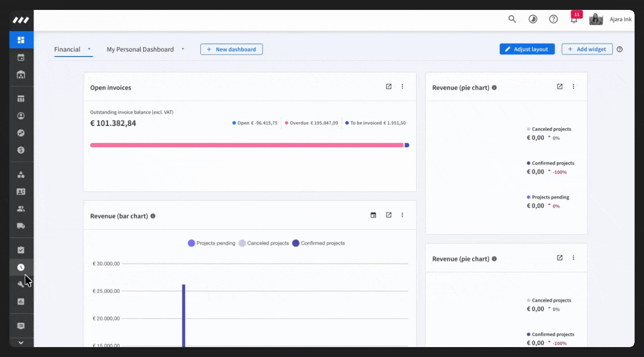Open help question mark in top bar

point(553,19)
